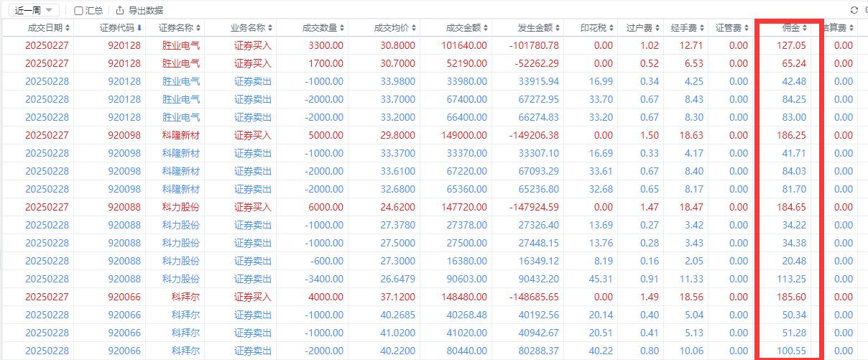Screen dimensions: 868x360
Task: Click the 导出数据 export button
Action: point(139,10)
